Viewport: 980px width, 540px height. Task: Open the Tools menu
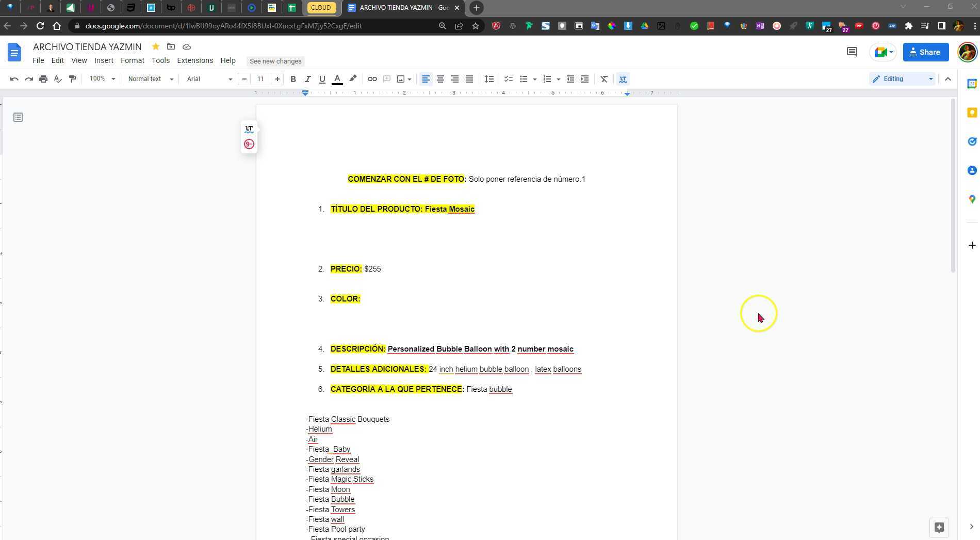(161, 60)
